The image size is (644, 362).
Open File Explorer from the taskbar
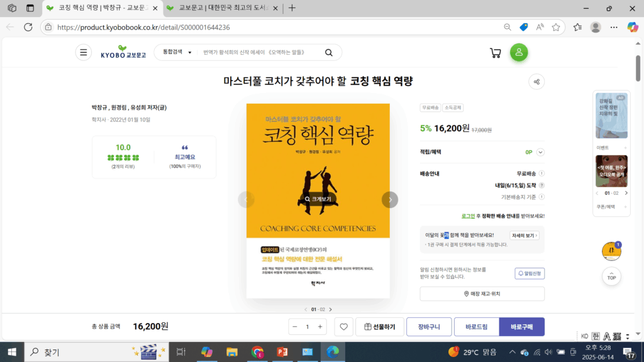pyautogui.click(x=231, y=352)
